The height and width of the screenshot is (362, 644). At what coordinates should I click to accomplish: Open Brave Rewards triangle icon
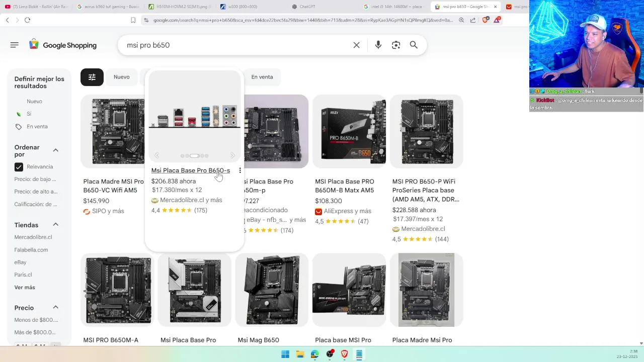coord(497,20)
